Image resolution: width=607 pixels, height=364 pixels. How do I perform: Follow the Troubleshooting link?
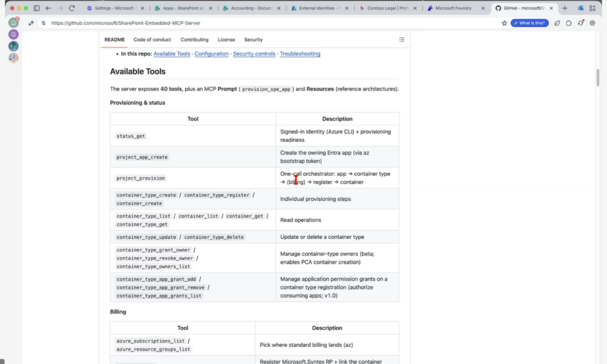tap(300, 54)
